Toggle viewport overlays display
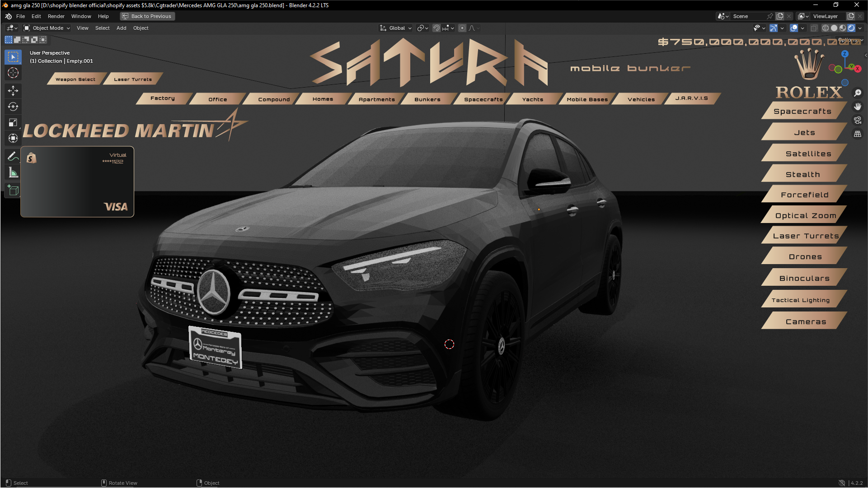 point(794,28)
